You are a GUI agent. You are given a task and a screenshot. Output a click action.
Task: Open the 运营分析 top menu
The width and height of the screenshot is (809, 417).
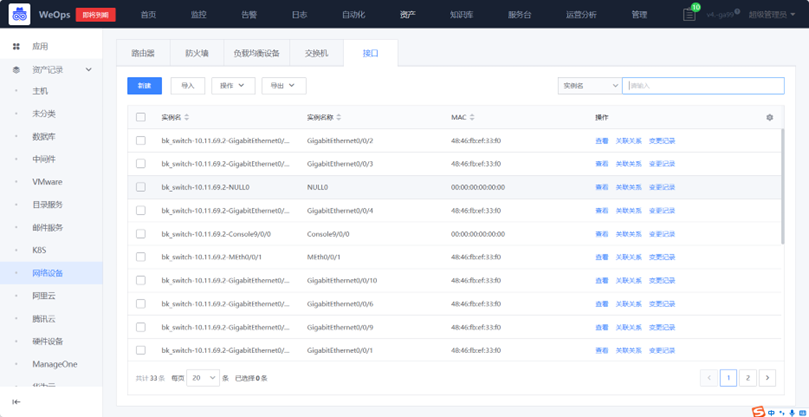[x=581, y=14]
